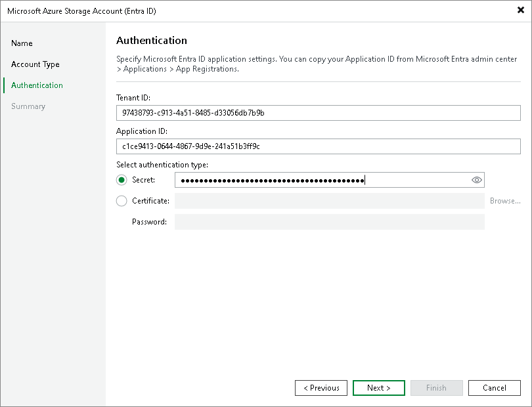Select the Secret authentication radio button
The width and height of the screenshot is (532, 407).
tap(122, 180)
